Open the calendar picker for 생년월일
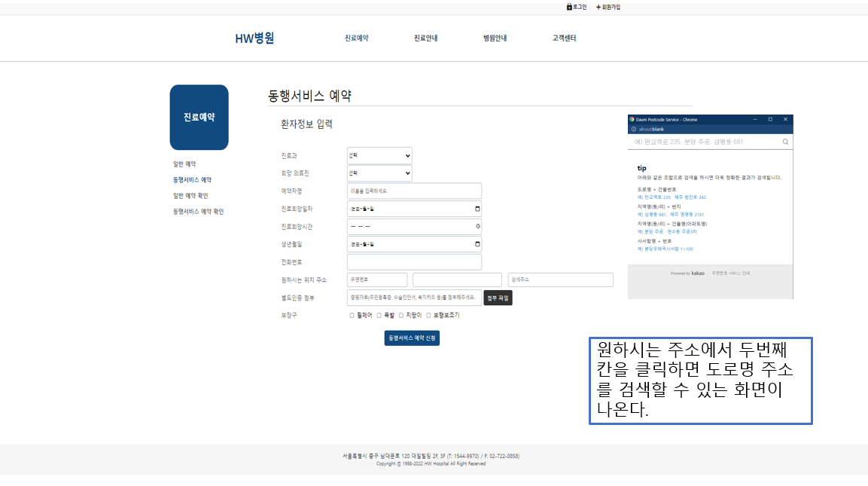This screenshot has height=486, width=868. pos(477,244)
